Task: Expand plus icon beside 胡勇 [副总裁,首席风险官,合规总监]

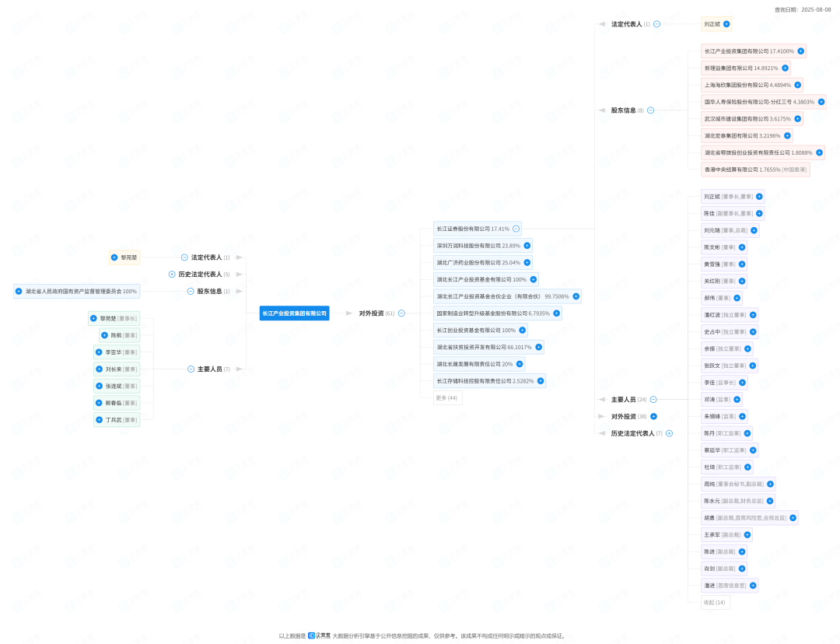Action: click(x=793, y=518)
